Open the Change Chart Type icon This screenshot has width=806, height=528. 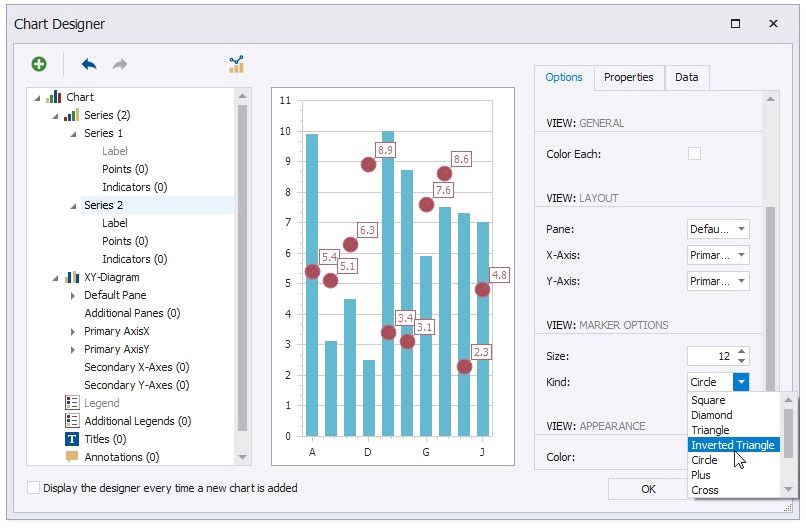point(236,65)
